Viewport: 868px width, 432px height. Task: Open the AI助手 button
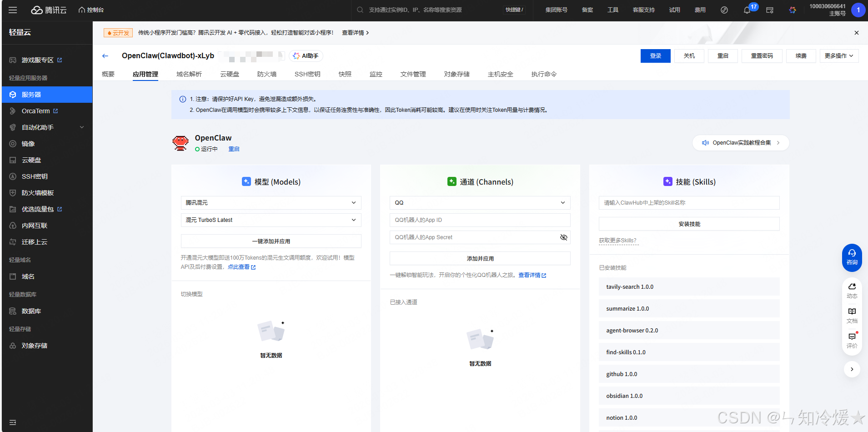coord(306,56)
